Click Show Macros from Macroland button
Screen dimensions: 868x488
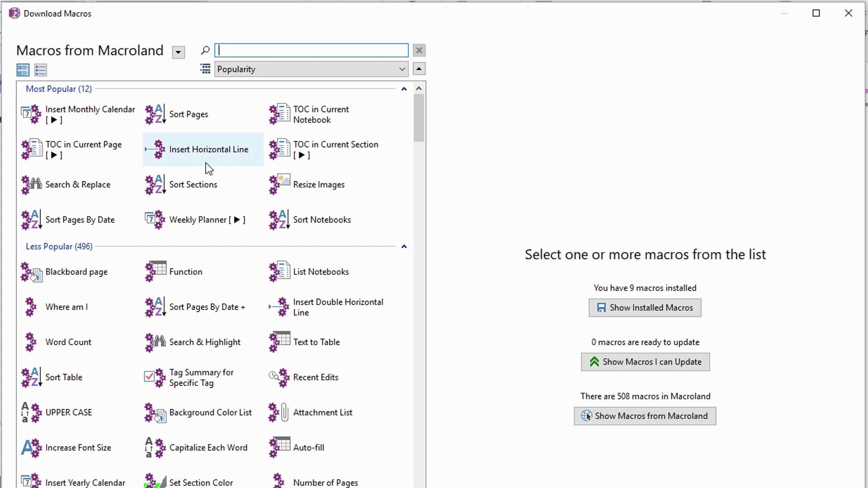645,416
